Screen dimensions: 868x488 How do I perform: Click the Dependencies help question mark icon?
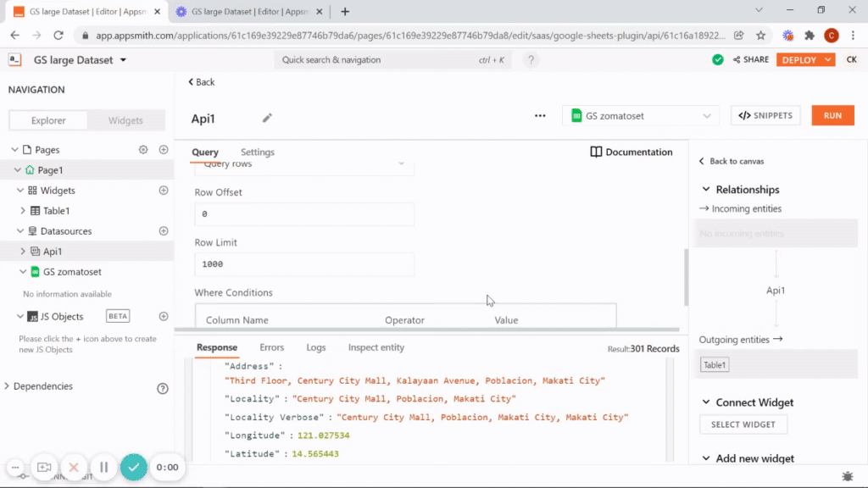[163, 388]
